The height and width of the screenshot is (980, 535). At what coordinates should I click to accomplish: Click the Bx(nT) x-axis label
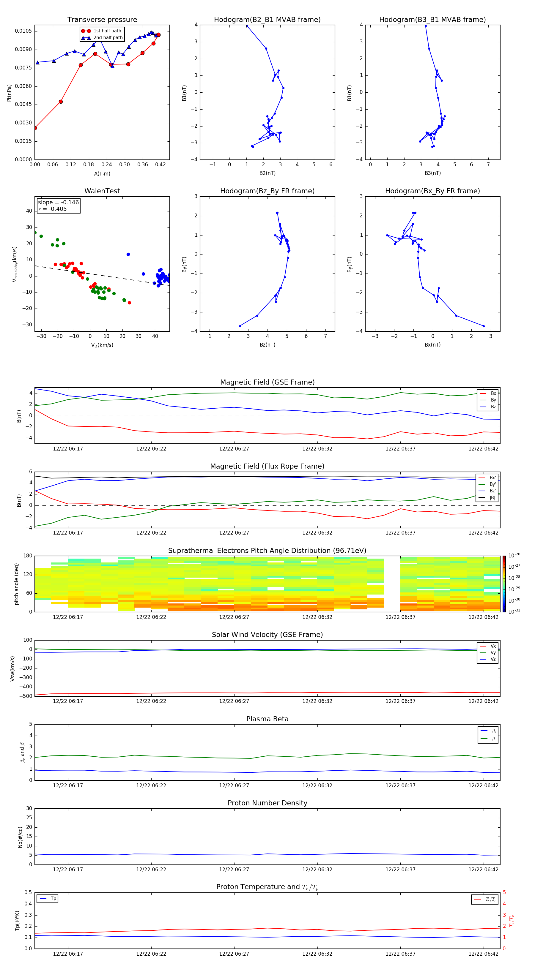point(432,345)
